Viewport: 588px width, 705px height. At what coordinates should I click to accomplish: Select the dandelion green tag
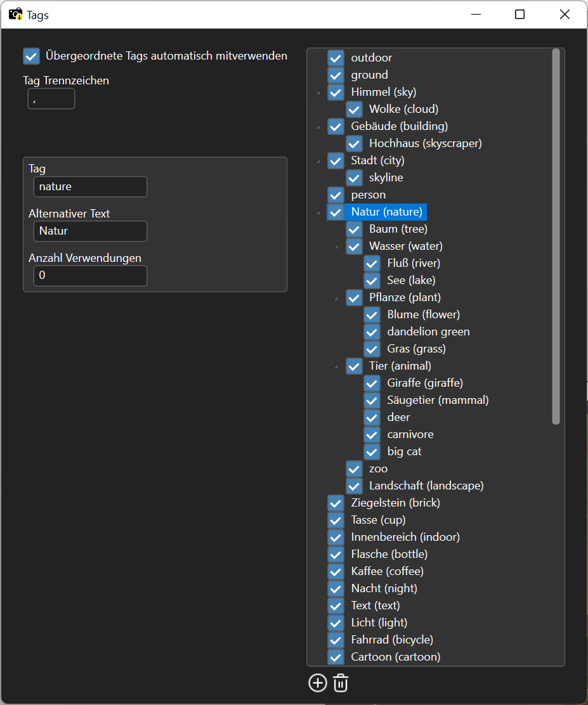pyautogui.click(x=428, y=332)
